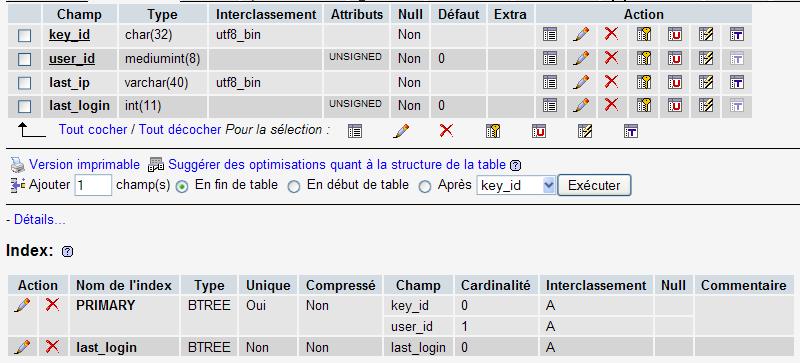Click the browse icon for key_id row
The image size is (800, 363).
click(549, 35)
